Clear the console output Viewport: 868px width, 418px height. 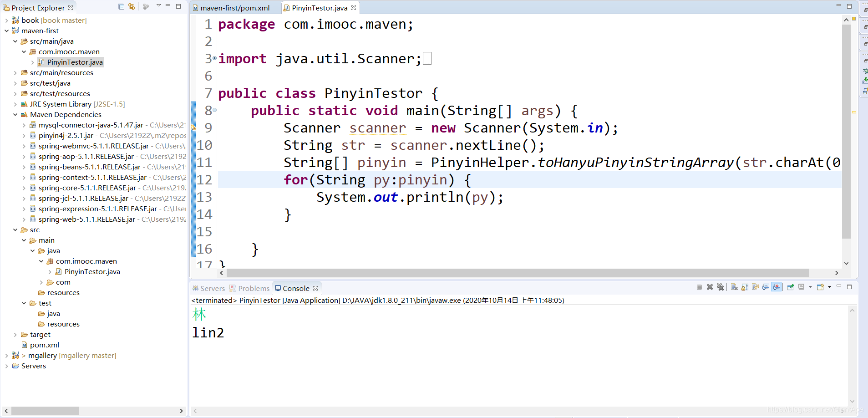tap(734, 287)
